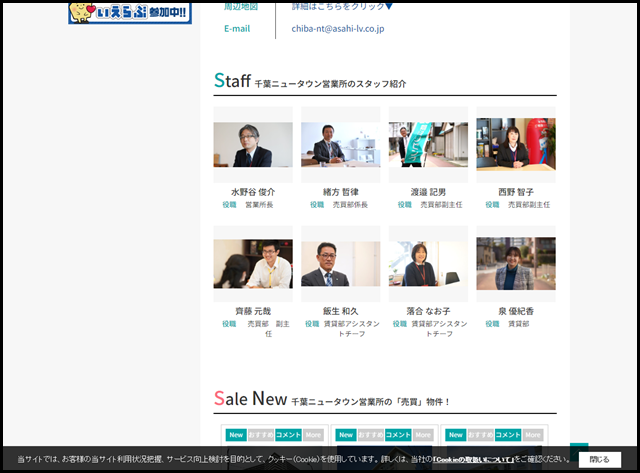Open the Cookieの取扱いについて link
Image resolution: width=640 pixels, height=473 pixels.
tap(473, 460)
